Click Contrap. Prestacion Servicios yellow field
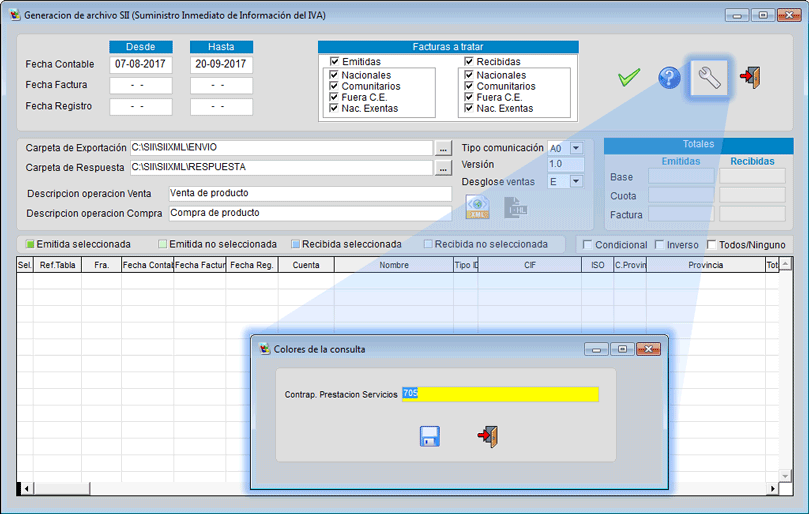This screenshot has height=514, width=809. (x=500, y=394)
